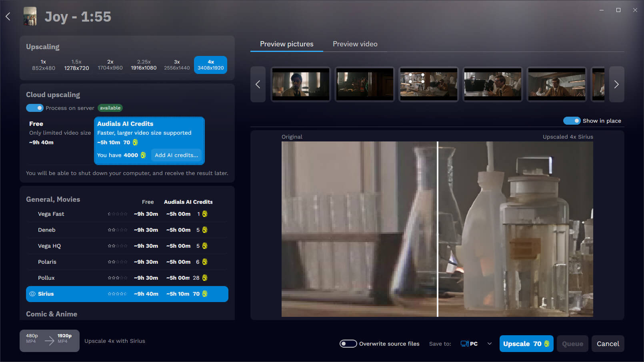Click the Joy video thumbnail icon

pyautogui.click(x=30, y=16)
